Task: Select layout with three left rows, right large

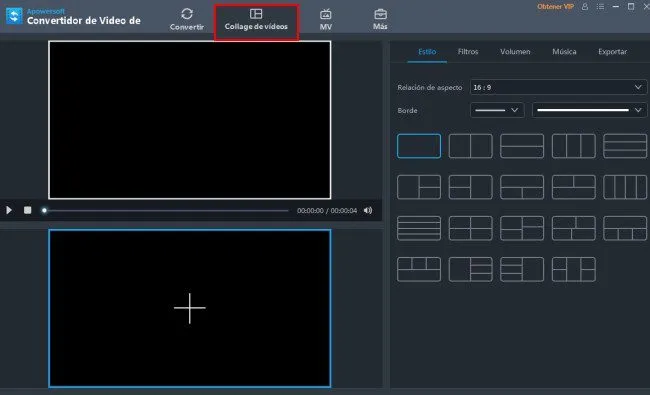Action: click(522, 269)
